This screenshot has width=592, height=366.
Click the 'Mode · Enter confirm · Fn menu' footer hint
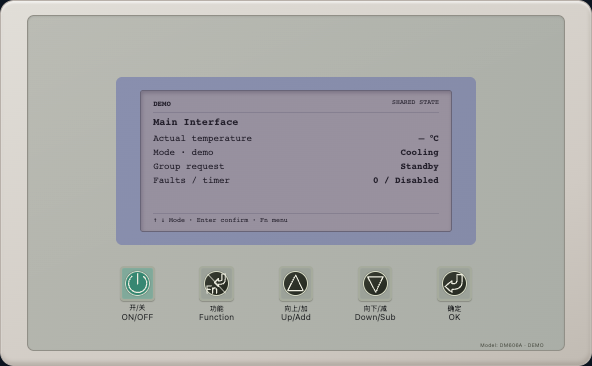220,220
